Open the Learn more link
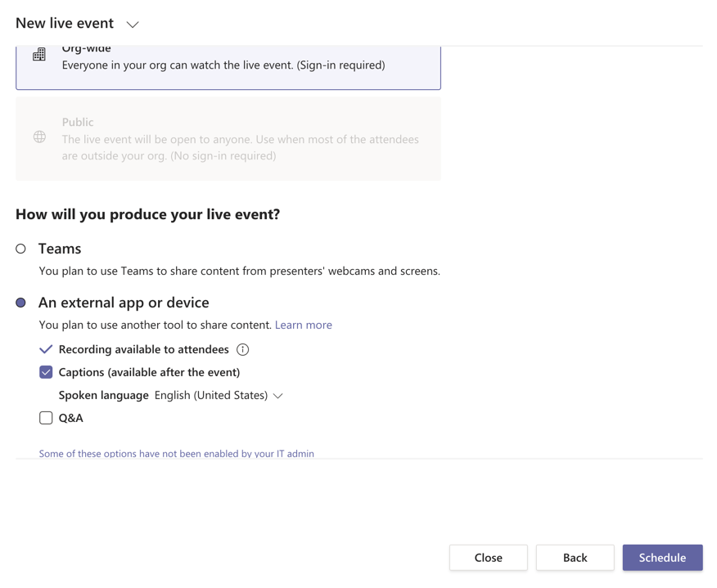Screen dimensions: 717x588 [304, 325]
